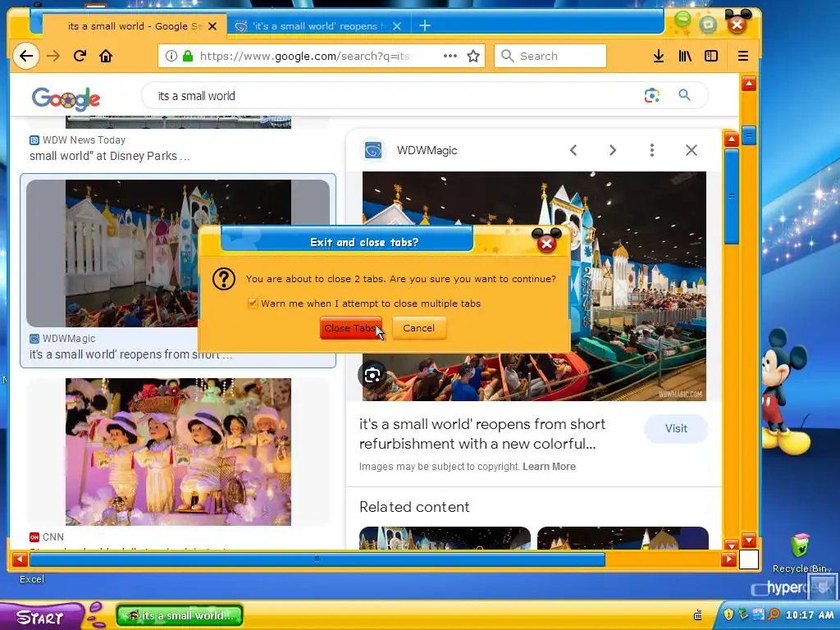Open site information icon in address bar
The image size is (840, 630).
pyautogui.click(x=171, y=56)
